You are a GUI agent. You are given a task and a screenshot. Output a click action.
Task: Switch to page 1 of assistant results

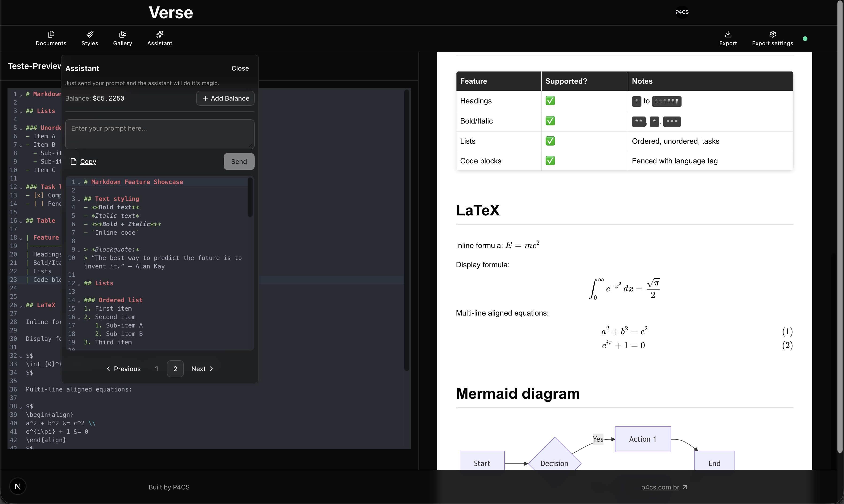coord(157,369)
